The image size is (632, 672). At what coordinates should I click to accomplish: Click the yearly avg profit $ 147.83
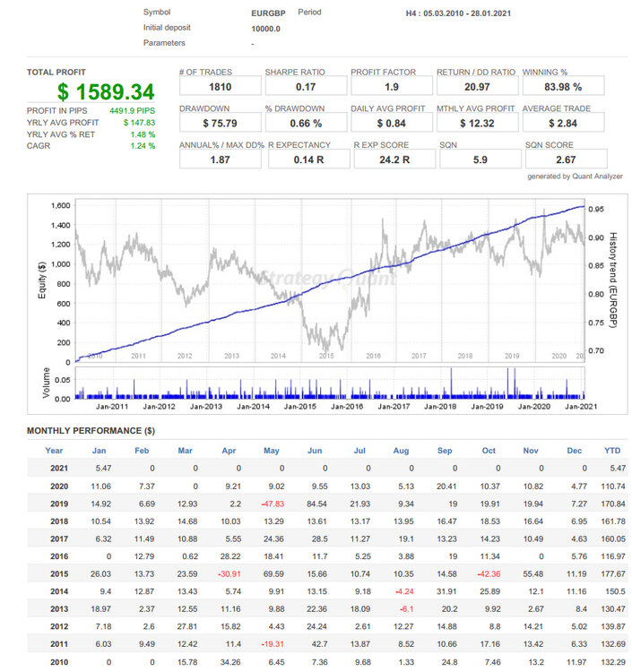(x=139, y=123)
